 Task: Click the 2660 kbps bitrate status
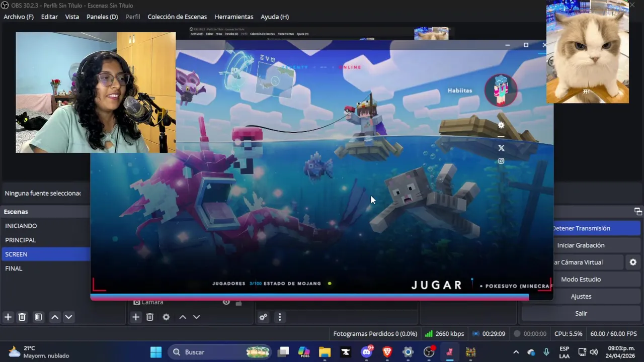point(444,334)
